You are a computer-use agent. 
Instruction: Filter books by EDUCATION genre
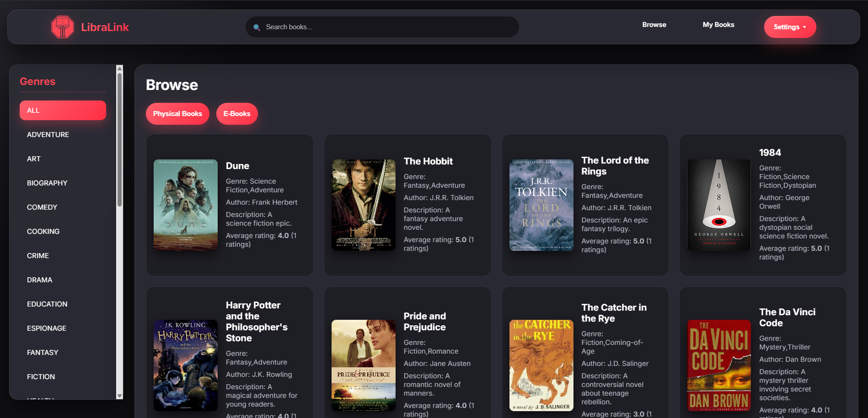click(63, 304)
